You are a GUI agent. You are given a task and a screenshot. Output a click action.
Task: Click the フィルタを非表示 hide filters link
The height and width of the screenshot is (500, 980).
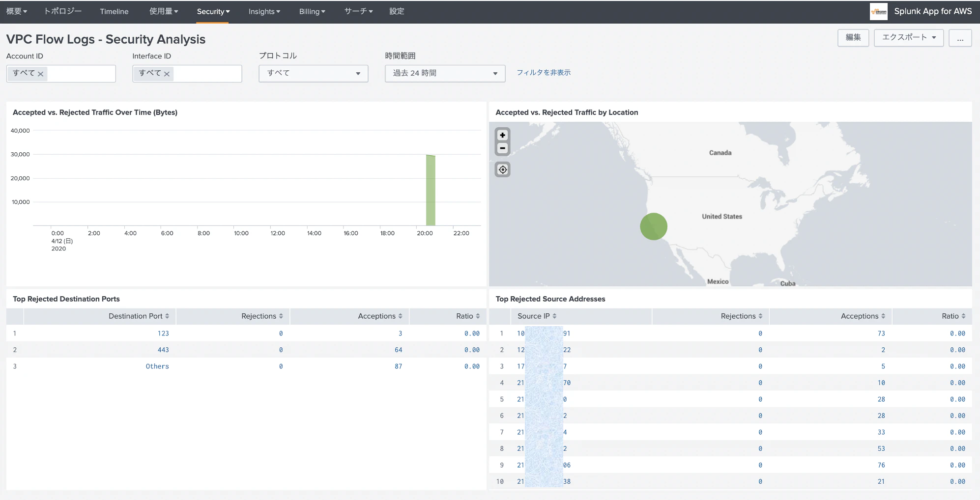tap(544, 73)
